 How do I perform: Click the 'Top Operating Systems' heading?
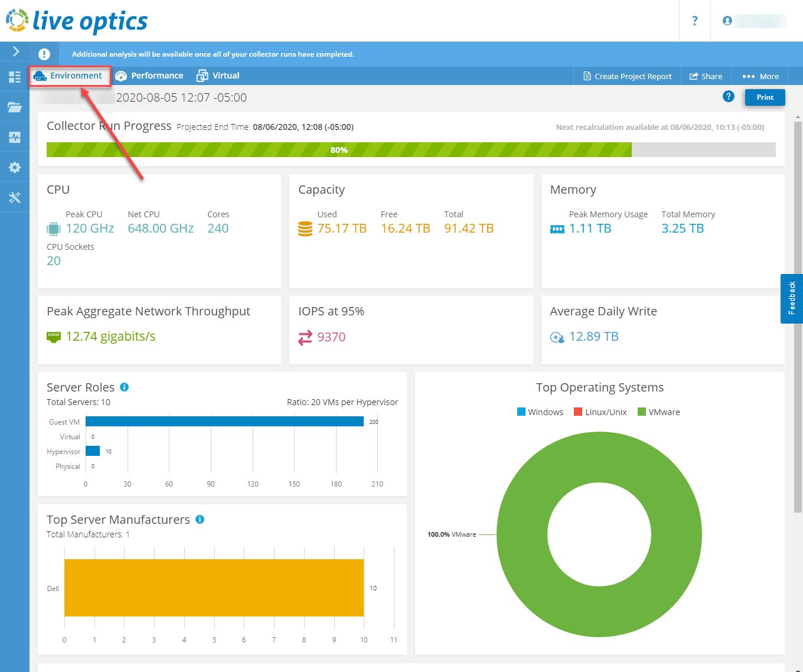tap(600, 387)
